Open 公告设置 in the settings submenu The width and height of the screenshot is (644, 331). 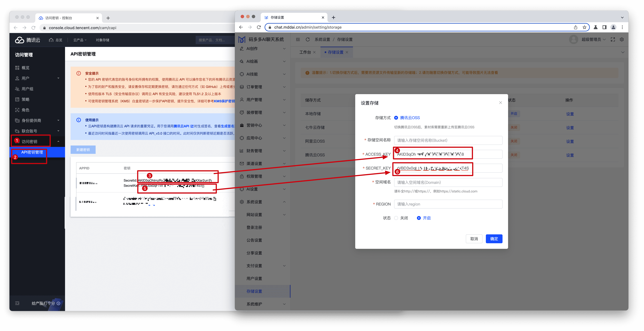[263, 240]
